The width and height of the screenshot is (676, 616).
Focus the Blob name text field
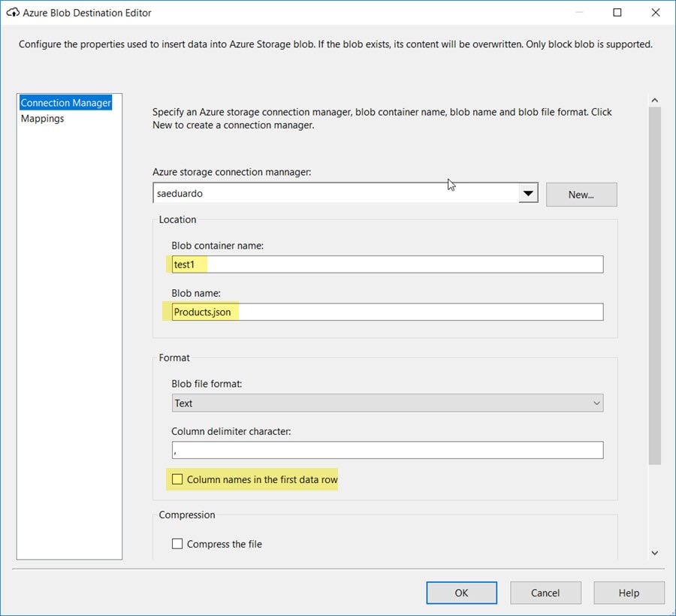point(387,312)
